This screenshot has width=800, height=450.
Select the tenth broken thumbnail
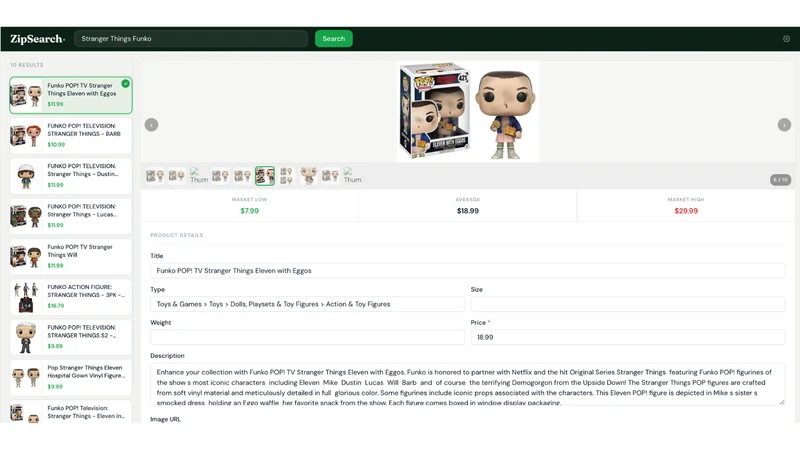[x=352, y=176]
